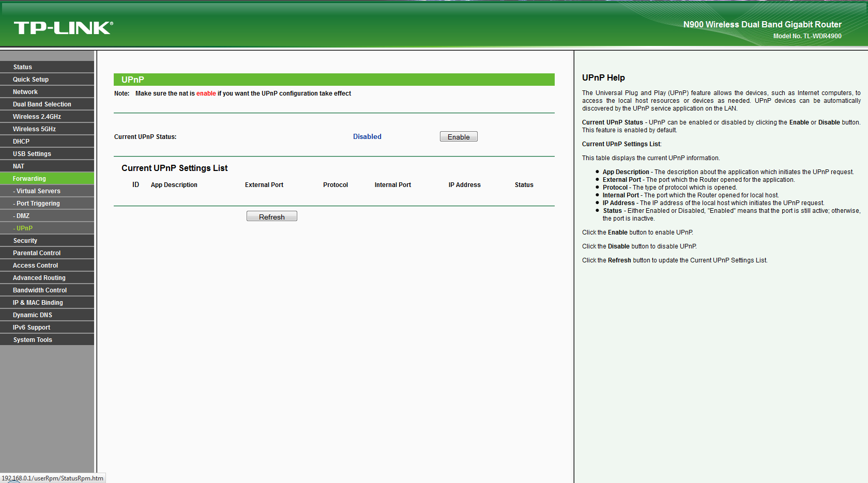Open IPv6 Support

click(47, 328)
